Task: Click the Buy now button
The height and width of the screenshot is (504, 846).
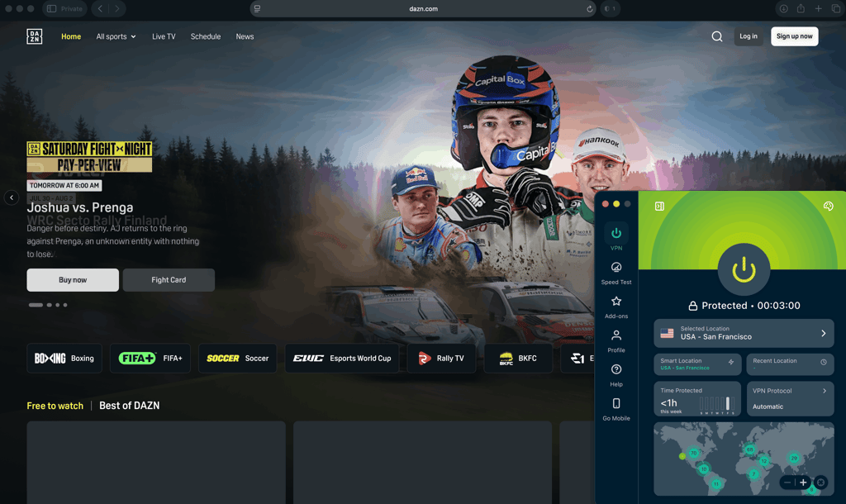Action: coord(73,280)
